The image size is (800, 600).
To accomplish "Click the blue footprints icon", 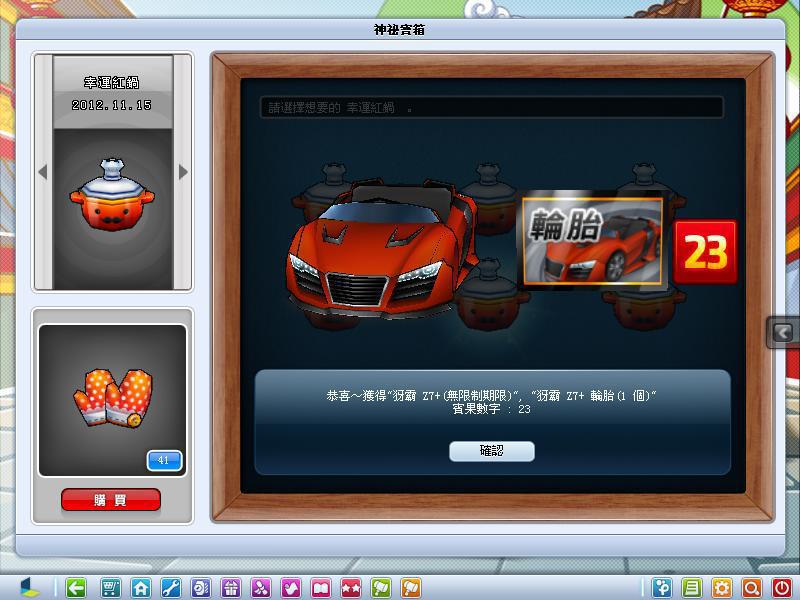I will (662, 588).
